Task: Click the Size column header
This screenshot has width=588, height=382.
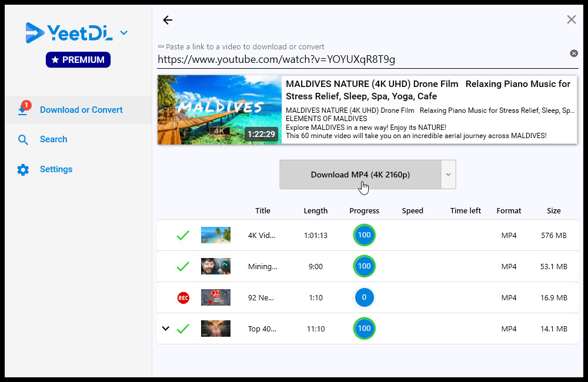Action: tap(553, 210)
